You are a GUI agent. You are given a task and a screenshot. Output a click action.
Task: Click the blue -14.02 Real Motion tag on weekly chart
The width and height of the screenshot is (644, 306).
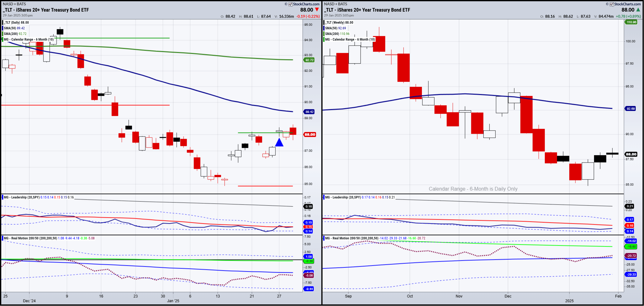[631, 241]
